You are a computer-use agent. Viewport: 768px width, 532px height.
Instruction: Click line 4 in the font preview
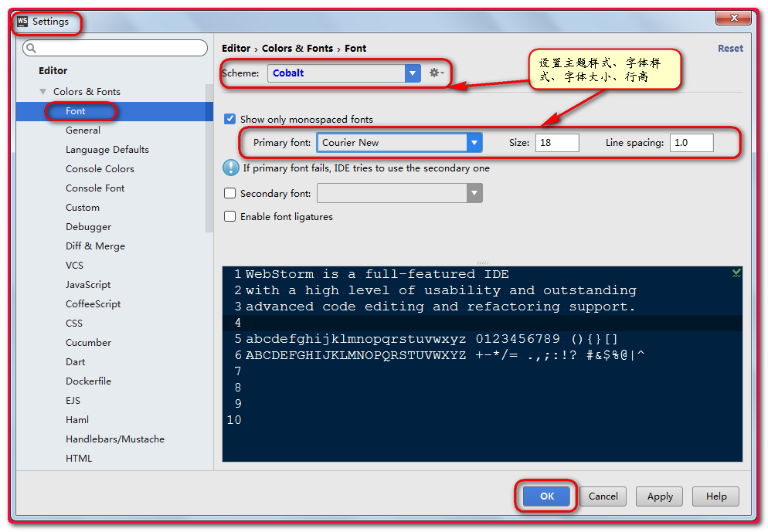482,323
